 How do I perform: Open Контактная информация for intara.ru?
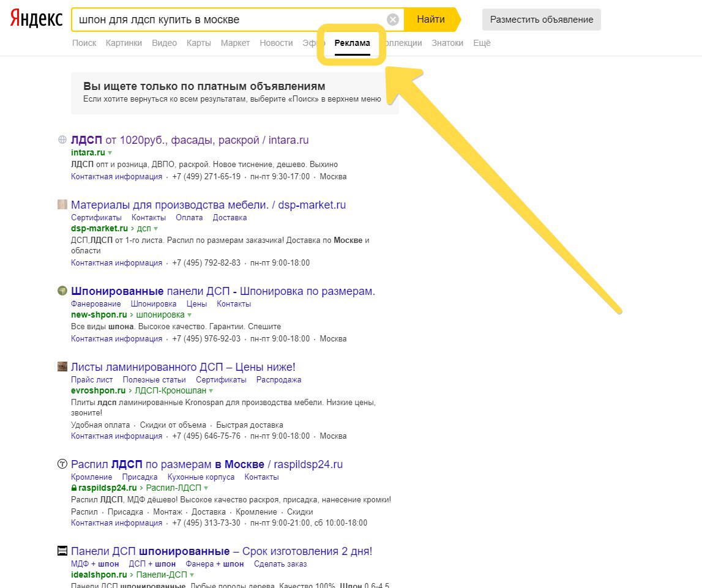point(116,176)
